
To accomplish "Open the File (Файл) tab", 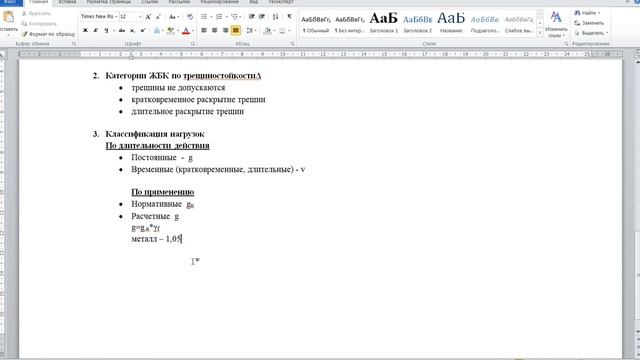I will coord(11,2).
